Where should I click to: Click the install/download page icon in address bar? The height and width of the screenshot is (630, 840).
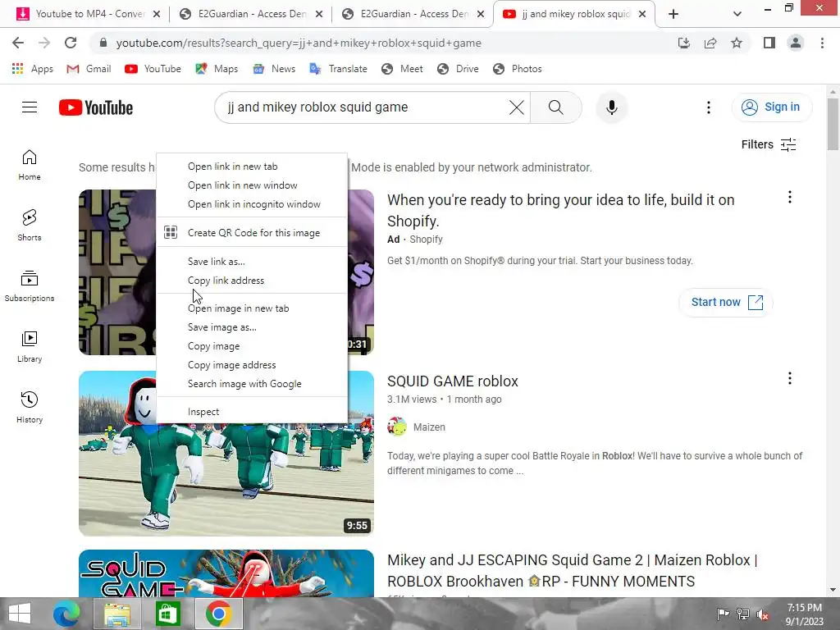683,43
